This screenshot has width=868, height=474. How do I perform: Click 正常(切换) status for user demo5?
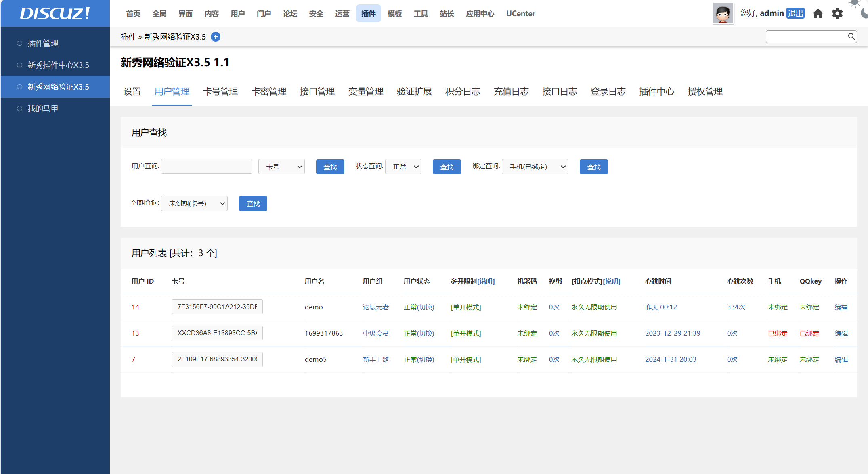tap(419, 359)
